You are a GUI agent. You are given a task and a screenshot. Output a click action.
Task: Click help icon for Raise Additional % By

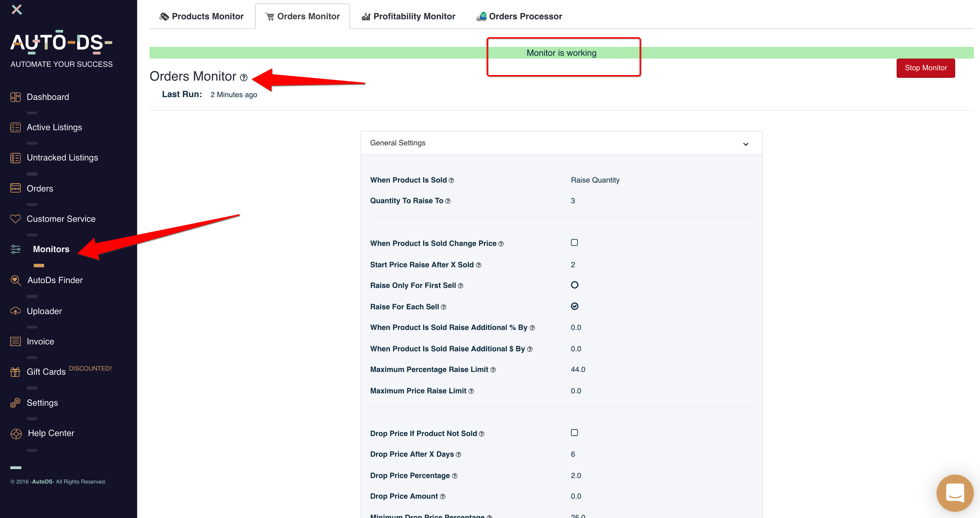(x=532, y=328)
